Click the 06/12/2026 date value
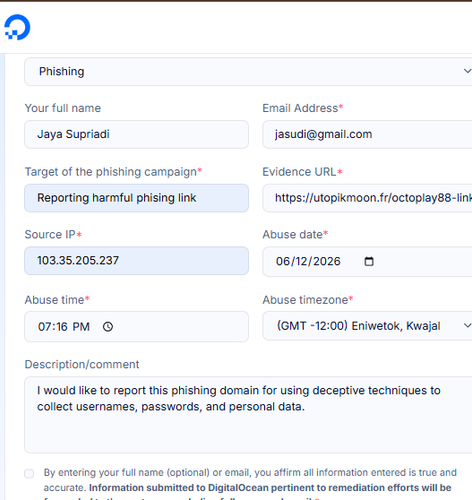The height and width of the screenshot is (500, 472). point(308,261)
